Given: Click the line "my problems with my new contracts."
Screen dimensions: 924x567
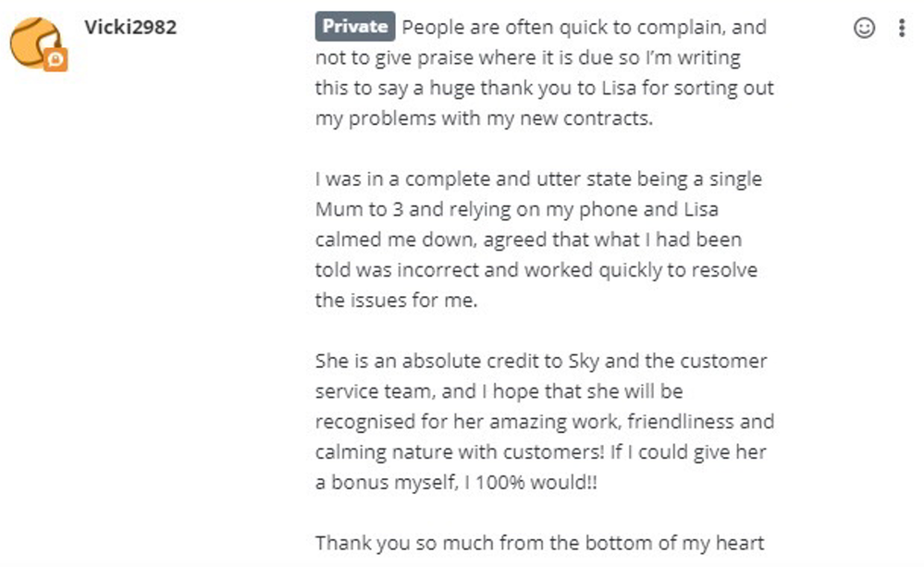Looking at the screenshot, I should 484,117.
